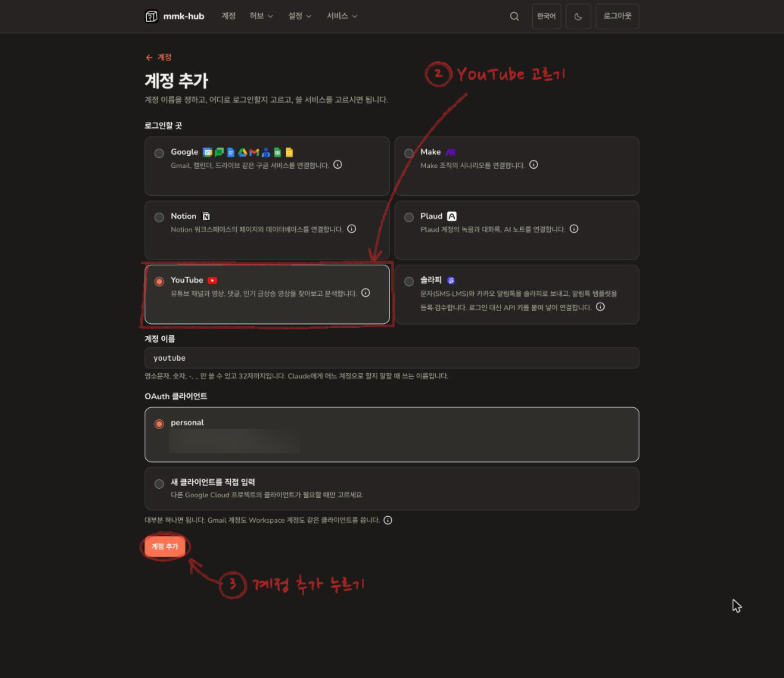The width and height of the screenshot is (784, 678).
Task: Click the Google Calendar icon in the Google card
Action: pos(207,152)
